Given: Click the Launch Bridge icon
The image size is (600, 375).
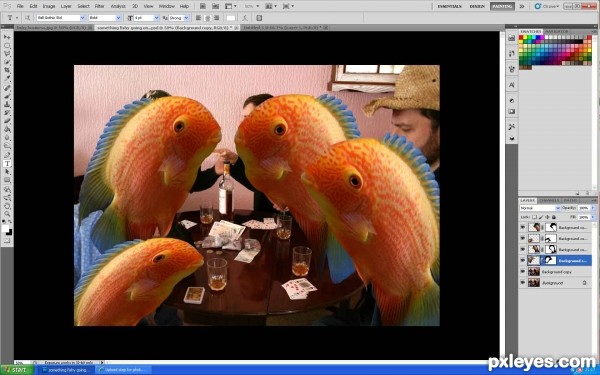Looking at the screenshot, I should (x=203, y=6).
